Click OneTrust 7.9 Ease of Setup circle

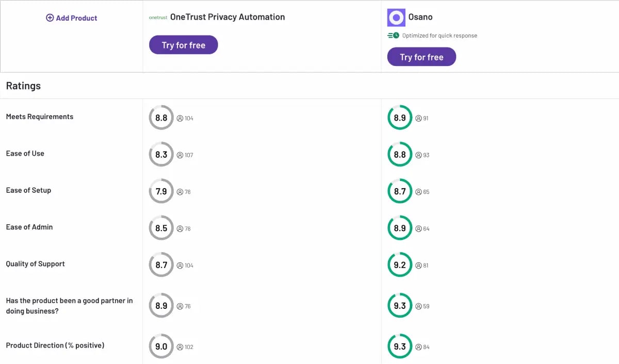[161, 191]
